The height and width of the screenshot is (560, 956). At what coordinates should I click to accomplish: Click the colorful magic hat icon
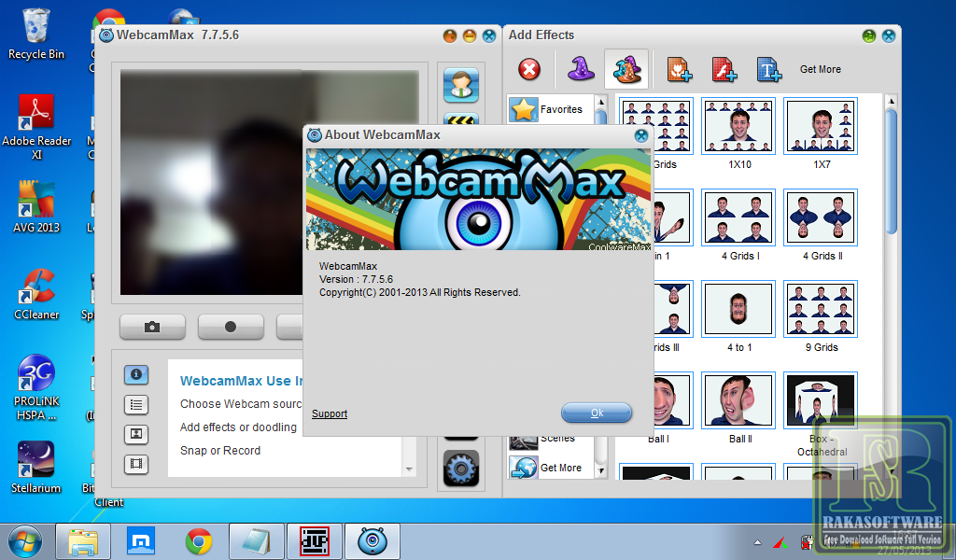626,69
